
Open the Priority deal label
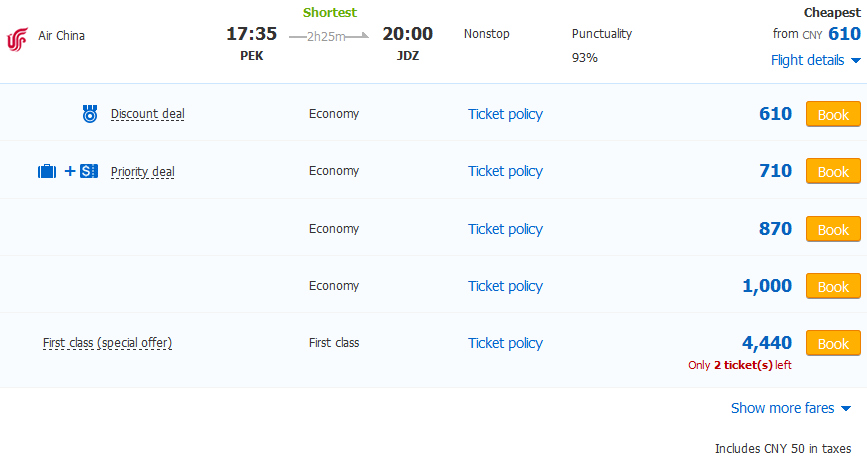click(142, 172)
